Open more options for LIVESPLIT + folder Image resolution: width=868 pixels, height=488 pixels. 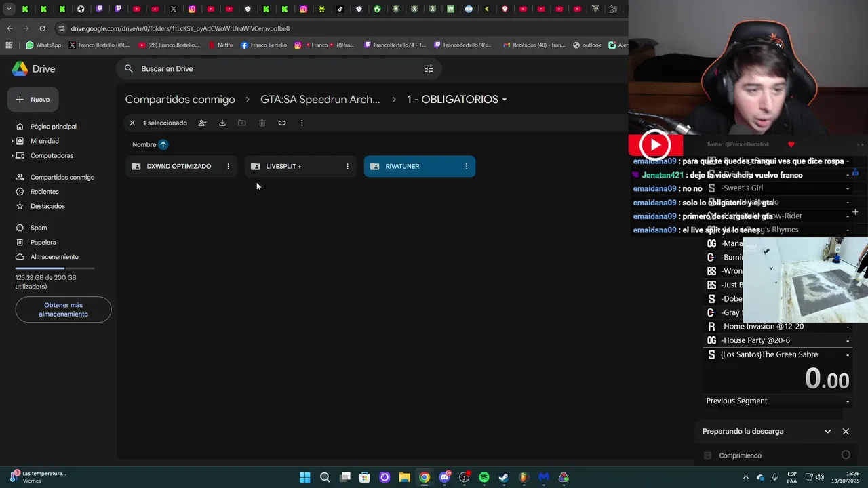(347, 166)
